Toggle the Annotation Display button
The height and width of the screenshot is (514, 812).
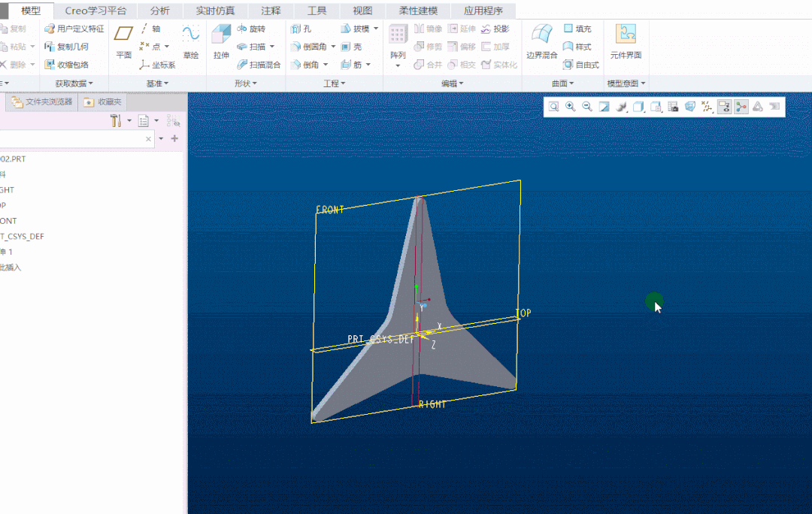coord(724,107)
